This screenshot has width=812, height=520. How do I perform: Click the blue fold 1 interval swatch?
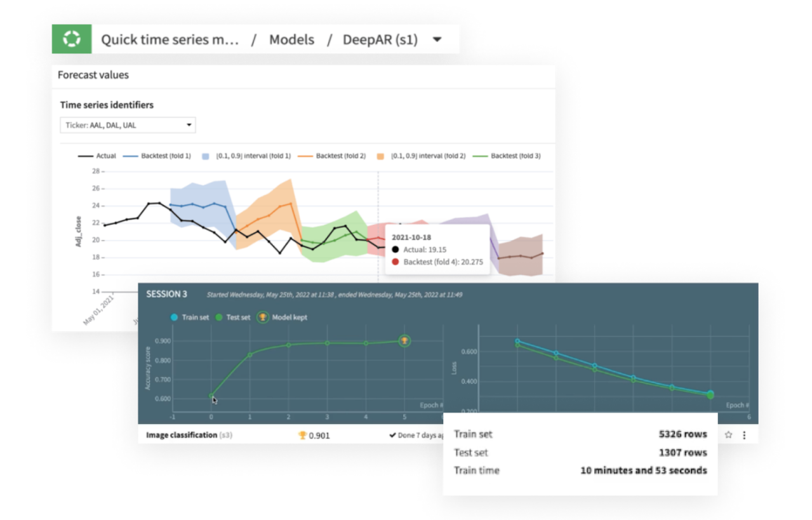(x=206, y=156)
